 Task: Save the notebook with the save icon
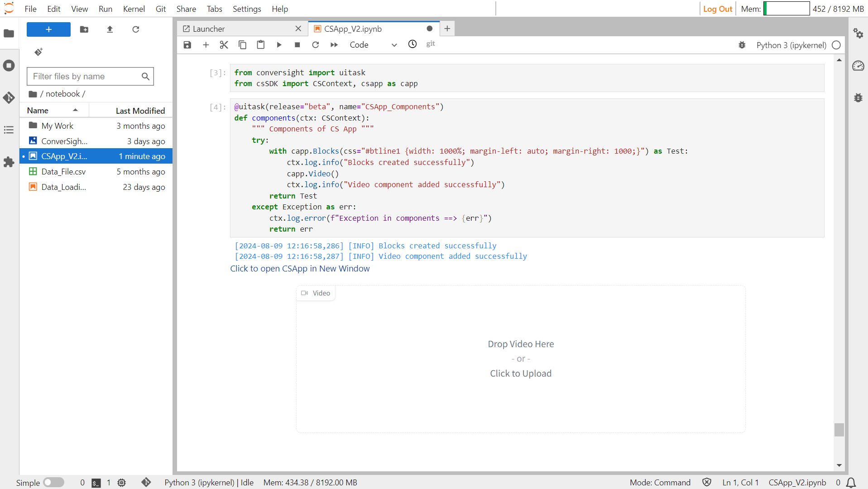click(187, 45)
